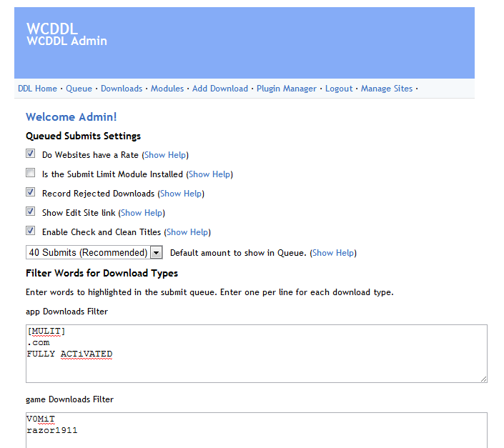Open the Plugin Manager
The image size is (504, 448).
coord(287,89)
